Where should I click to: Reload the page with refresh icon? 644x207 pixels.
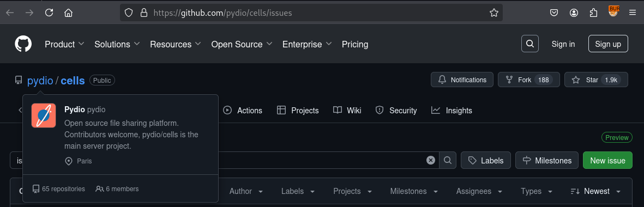tap(49, 13)
